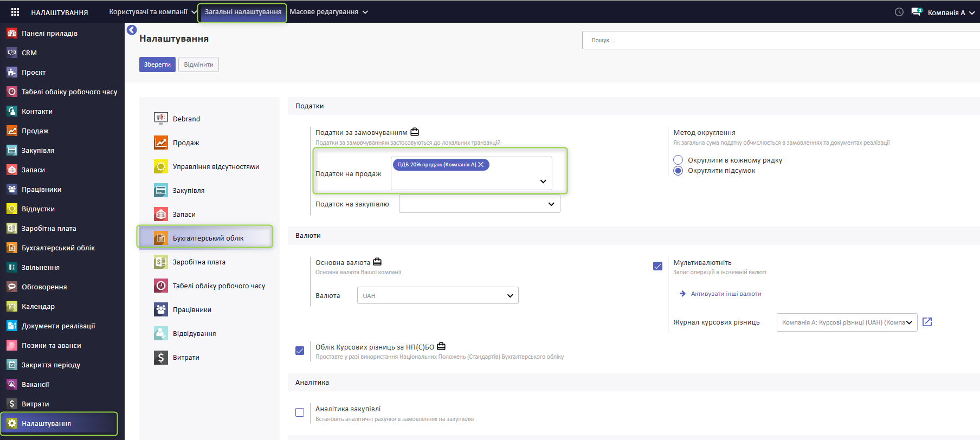
Task: Open the messages chat icon
Action: pyautogui.click(x=917, y=12)
